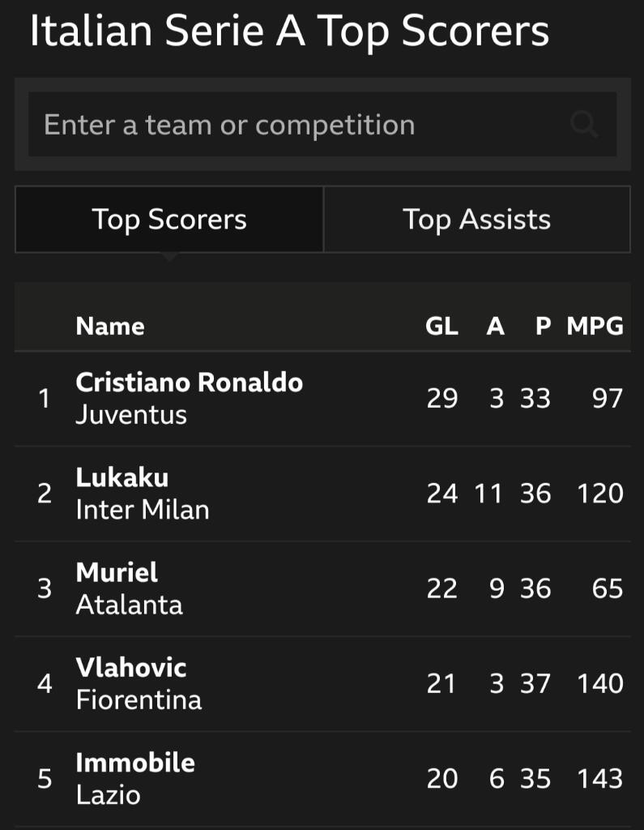
Task: Tap the Lazio team label
Action: 109,795
